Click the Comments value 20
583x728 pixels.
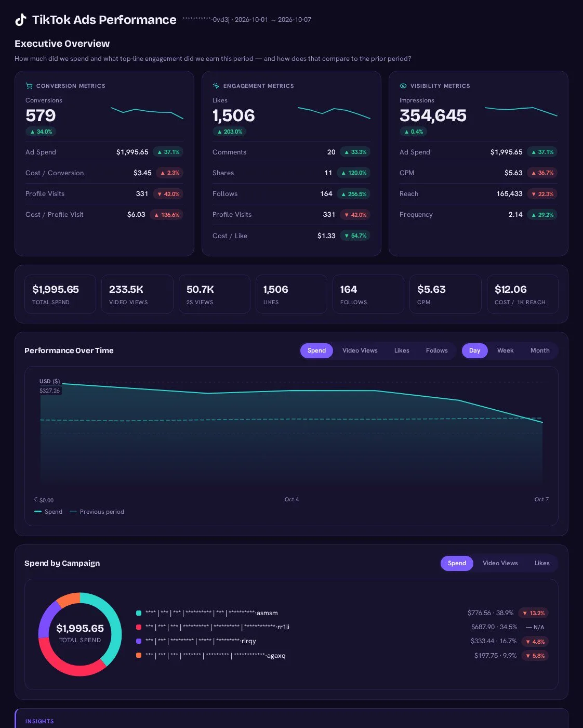331,152
